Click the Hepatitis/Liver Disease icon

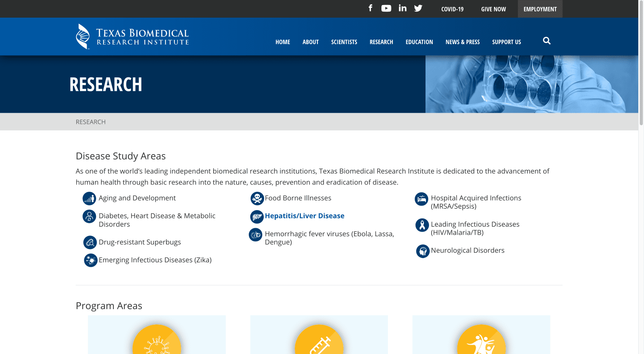pyautogui.click(x=257, y=217)
